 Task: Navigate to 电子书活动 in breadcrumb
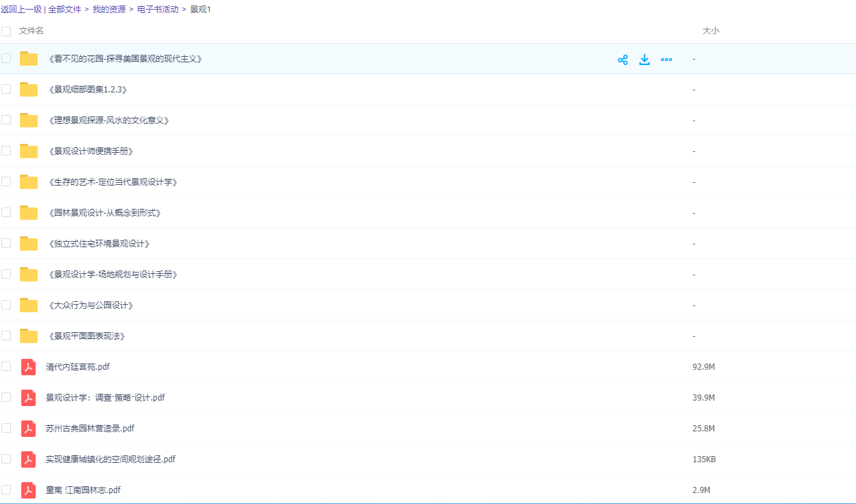158,10
